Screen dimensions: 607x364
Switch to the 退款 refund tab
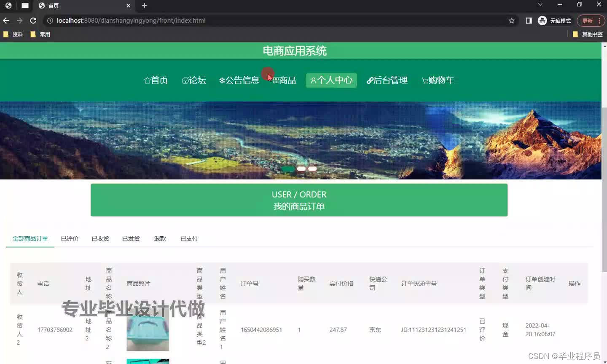point(160,238)
